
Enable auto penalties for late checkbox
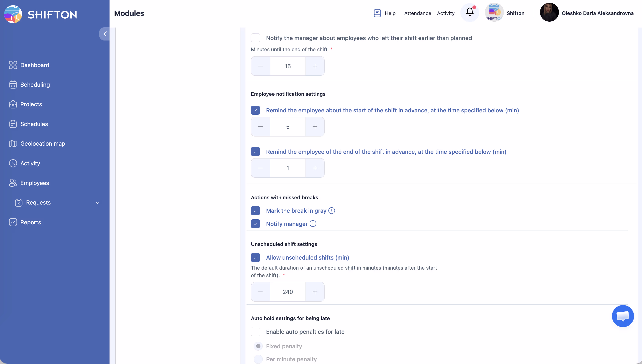255,332
